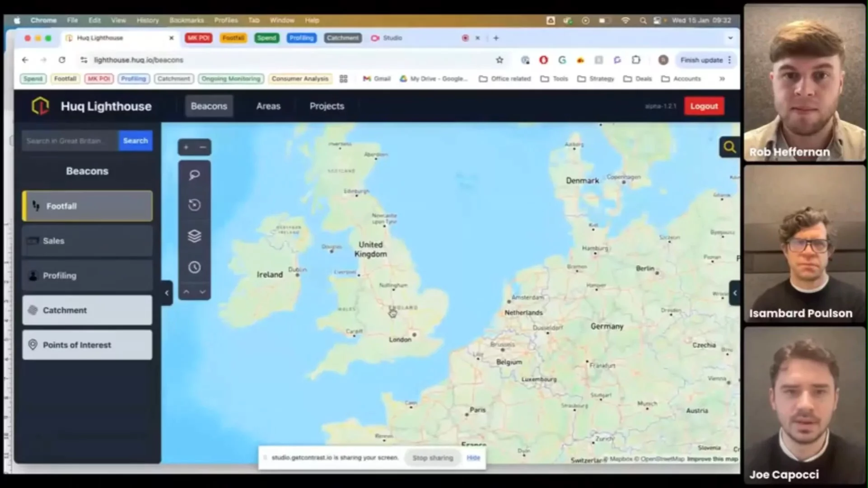
Task: Go back in browser history
Action: click(25, 60)
